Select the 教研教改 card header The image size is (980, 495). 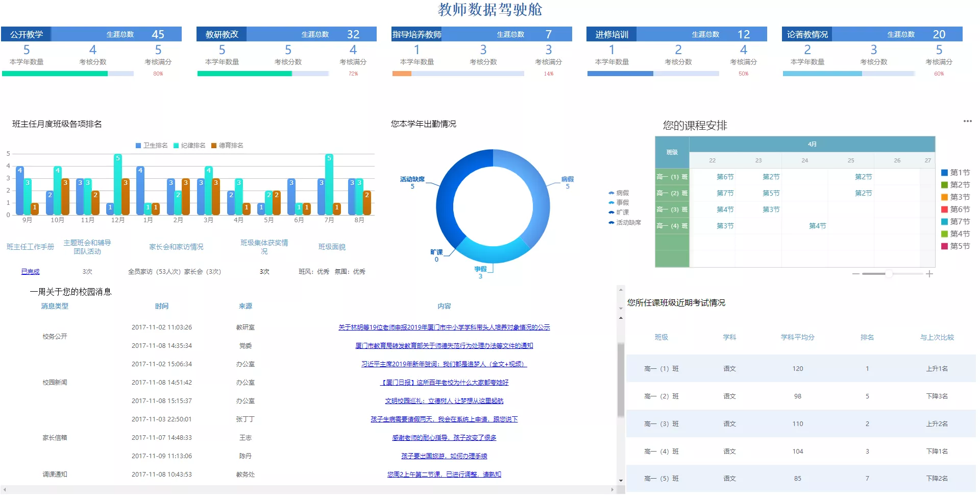pos(286,34)
